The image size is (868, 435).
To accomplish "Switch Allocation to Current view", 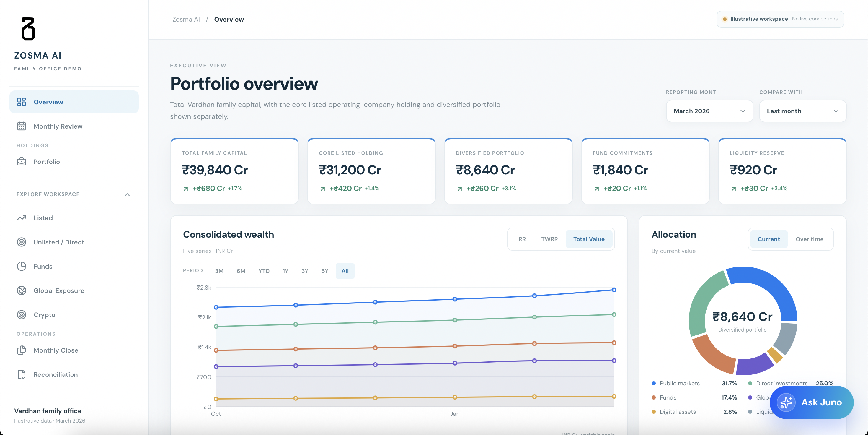I will [769, 239].
